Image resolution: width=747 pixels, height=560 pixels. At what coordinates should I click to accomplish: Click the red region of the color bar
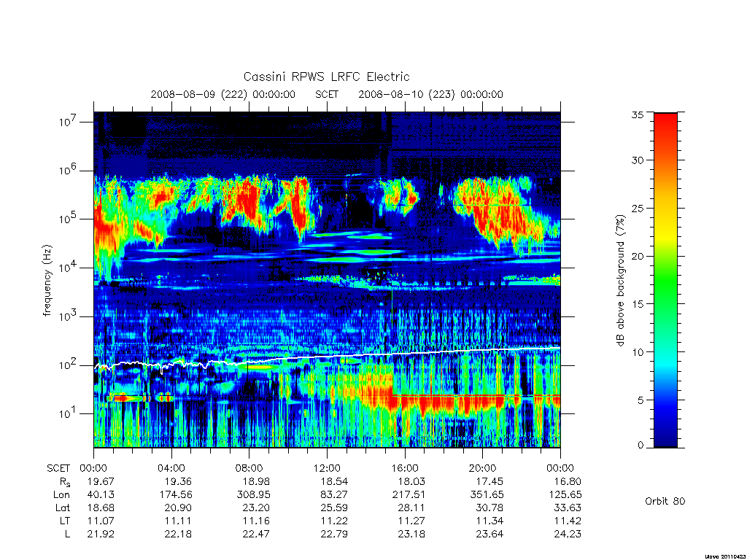tap(665, 143)
